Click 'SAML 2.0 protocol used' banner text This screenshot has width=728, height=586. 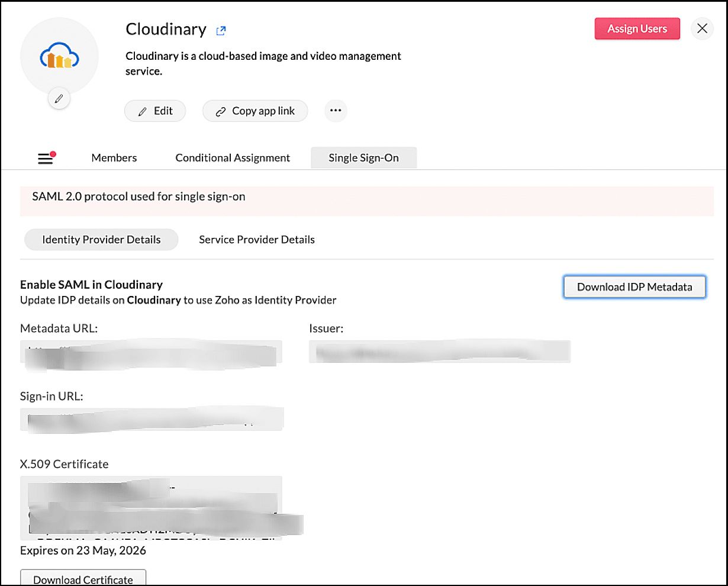pos(138,197)
